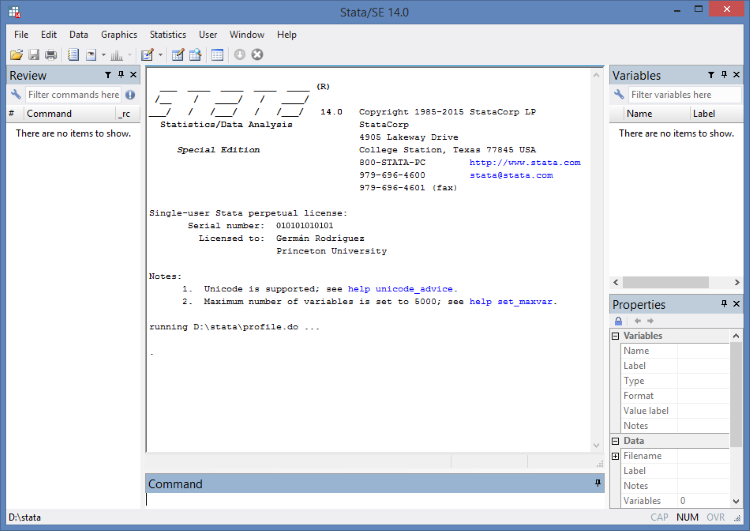Image resolution: width=750 pixels, height=531 pixels.
Task: Click Properties scrollbar down arrow
Action: [x=736, y=501]
